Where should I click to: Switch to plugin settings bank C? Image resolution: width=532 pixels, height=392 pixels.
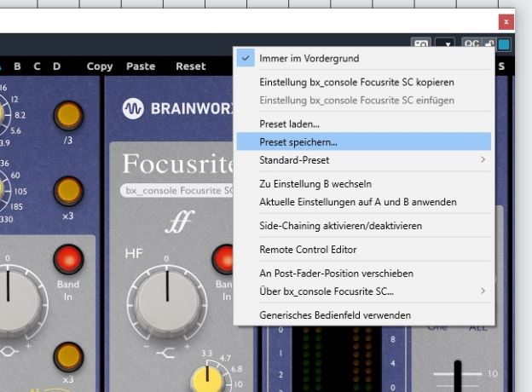(37, 66)
